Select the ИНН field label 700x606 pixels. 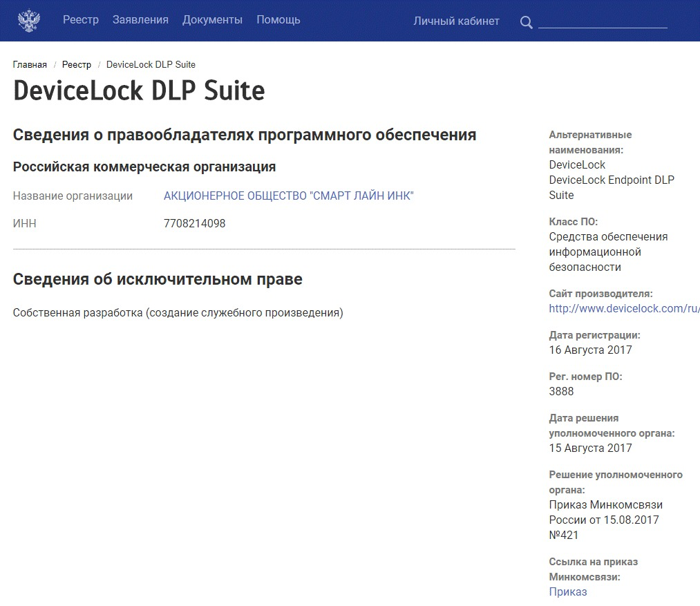[x=25, y=223]
